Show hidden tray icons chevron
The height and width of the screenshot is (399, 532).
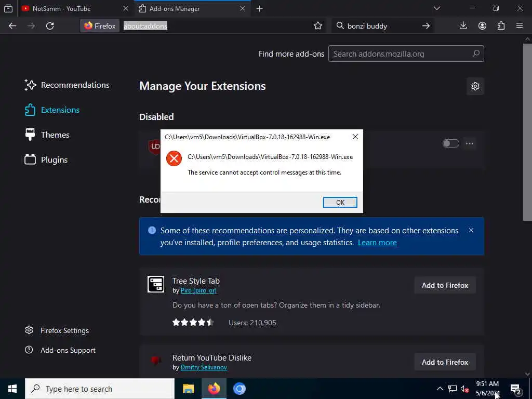click(440, 389)
